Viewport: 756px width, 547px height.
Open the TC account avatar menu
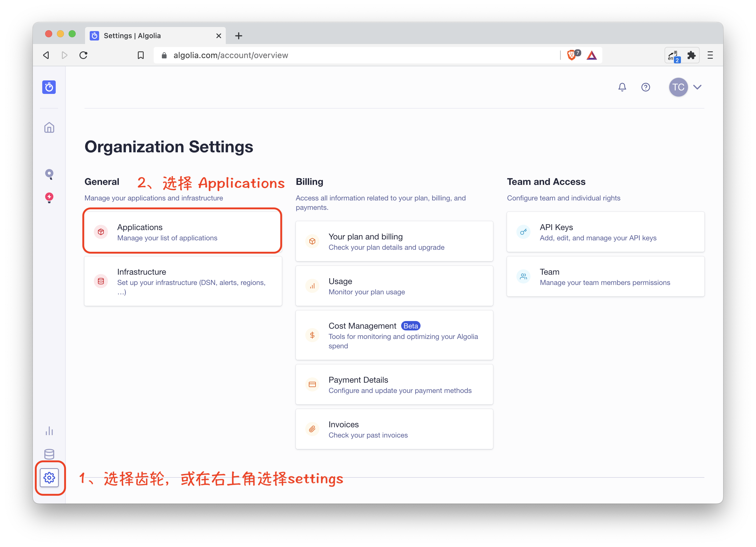[x=678, y=87]
